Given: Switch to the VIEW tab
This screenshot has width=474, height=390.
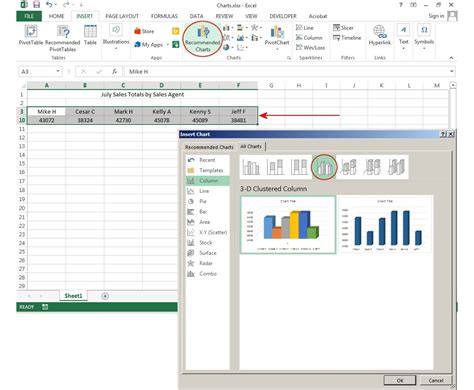Looking at the screenshot, I should [x=251, y=16].
